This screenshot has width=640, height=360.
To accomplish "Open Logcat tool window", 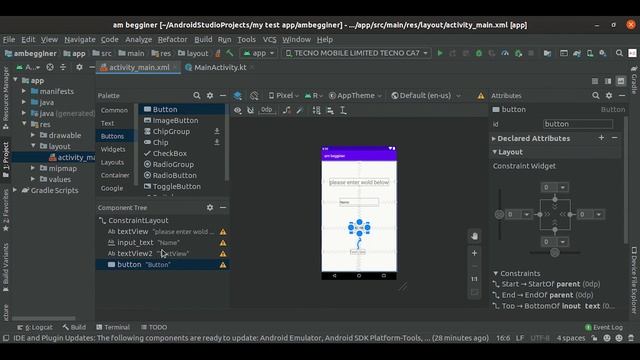I will point(35,327).
